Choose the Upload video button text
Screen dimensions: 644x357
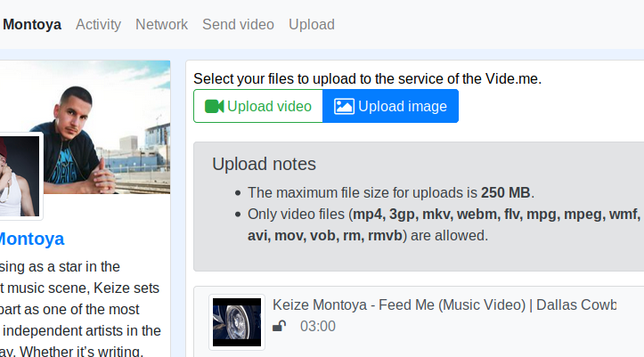(269, 106)
